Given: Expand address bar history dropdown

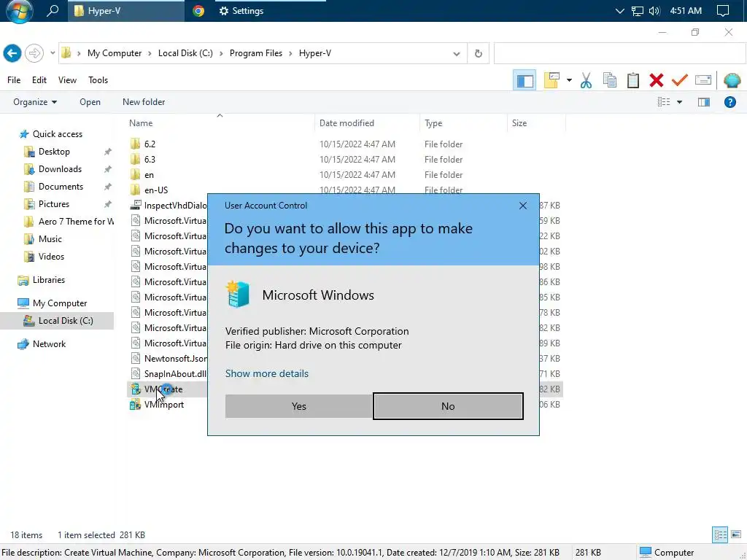Looking at the screenshot, I should click(x=457, y=54).
